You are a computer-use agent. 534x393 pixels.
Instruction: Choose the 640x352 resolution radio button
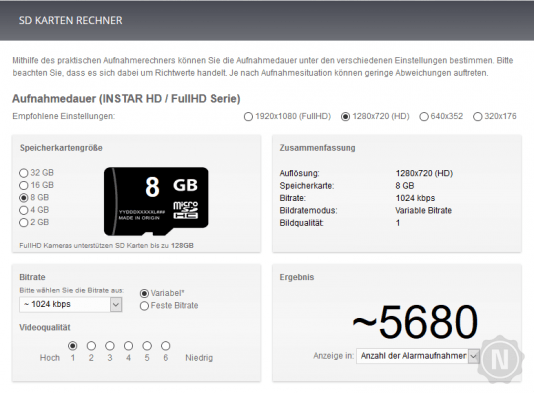click(424, 117)
